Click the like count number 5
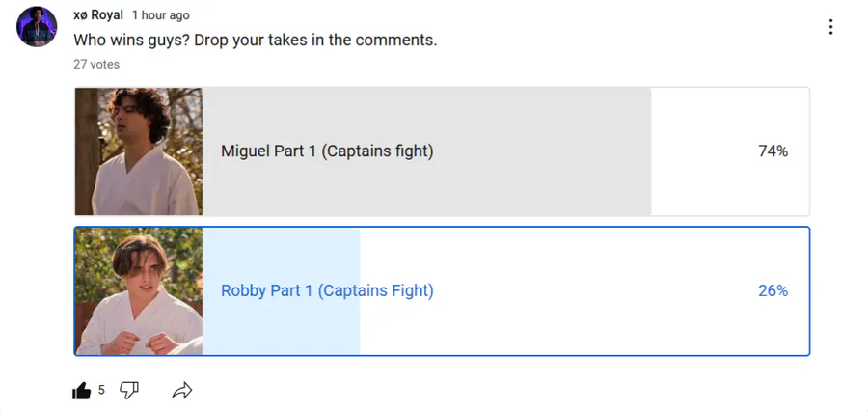 click(101, 390)
